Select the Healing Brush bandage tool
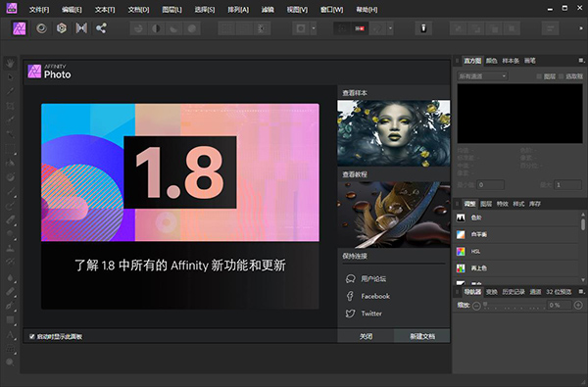Viewport: 588px width, 387px height. click(x=10, y=291)
